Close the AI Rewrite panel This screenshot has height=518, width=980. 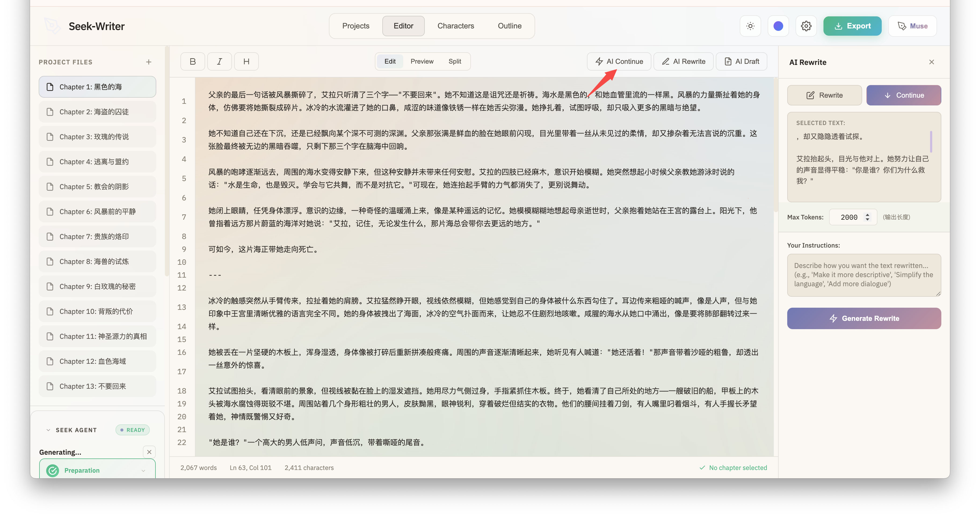[x=931, y=62]
